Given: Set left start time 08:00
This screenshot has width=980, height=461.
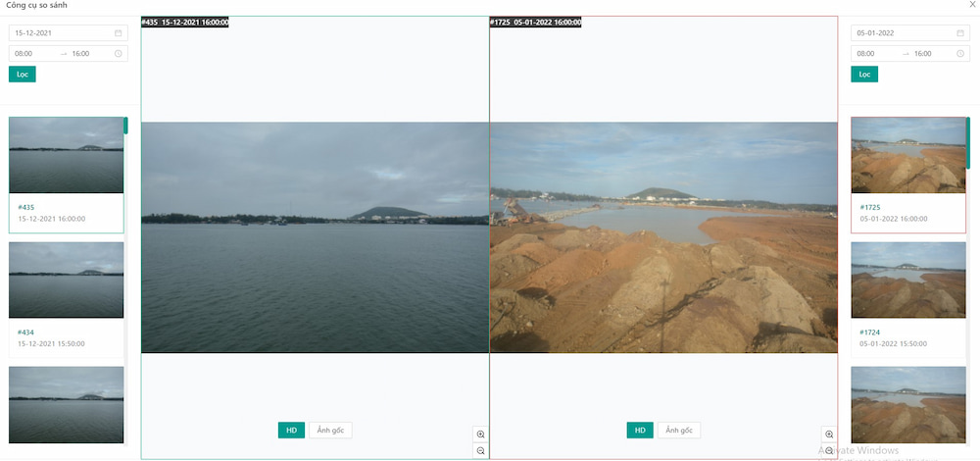Looking at the screenshot, I should (24, 54).
